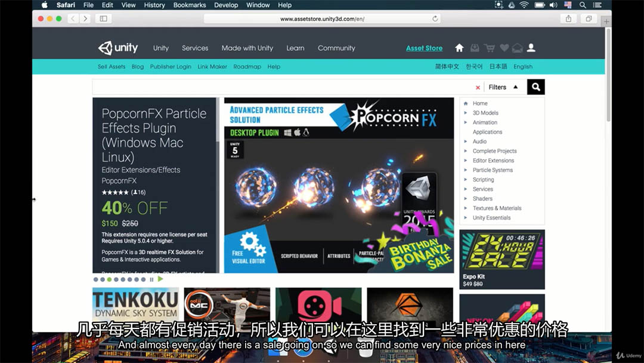
Task: Open the Filters dropdown
Action: [503, 87]
